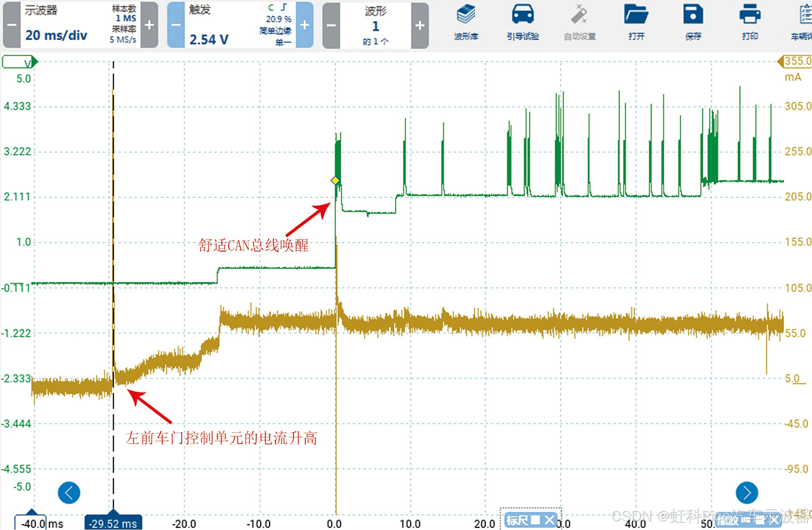The width and height of the screenshot is (812, 530).
Task: Decrease the timebase with the minus button
Action: coord(12,25)
